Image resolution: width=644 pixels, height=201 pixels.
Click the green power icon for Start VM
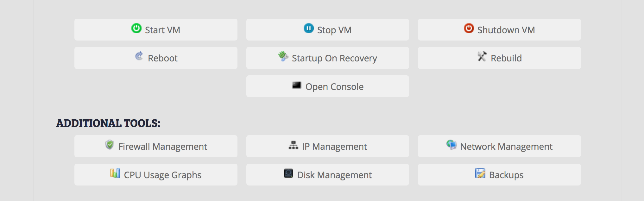[x=136, y=28]
